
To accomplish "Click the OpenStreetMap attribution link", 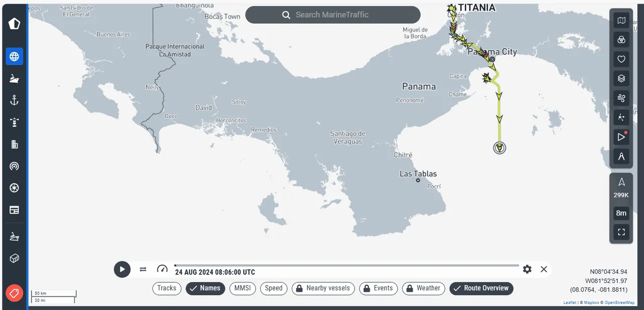I will pos(619,303).
